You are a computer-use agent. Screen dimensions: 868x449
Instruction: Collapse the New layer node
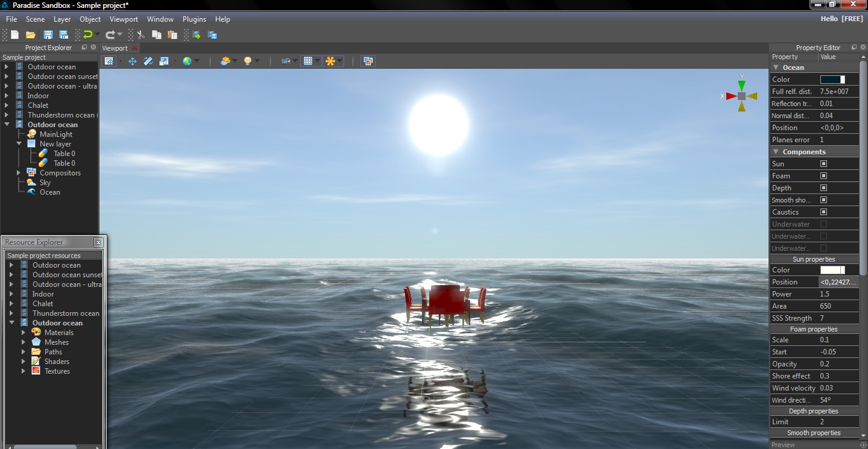19,144
